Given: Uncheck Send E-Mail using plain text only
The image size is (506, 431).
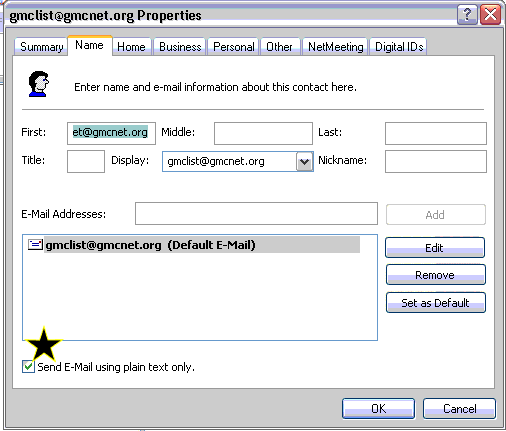Looking at the screenshot, I should pos(28,367).
